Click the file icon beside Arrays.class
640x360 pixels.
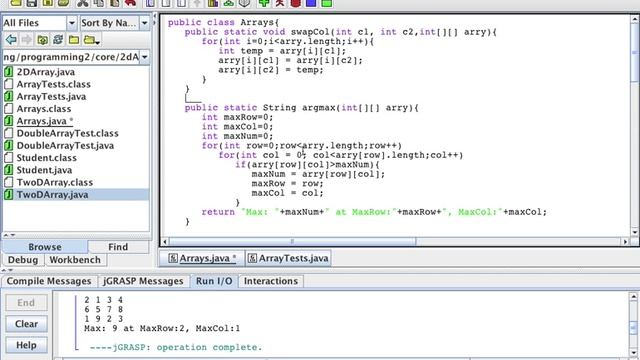tap(9, 109)
